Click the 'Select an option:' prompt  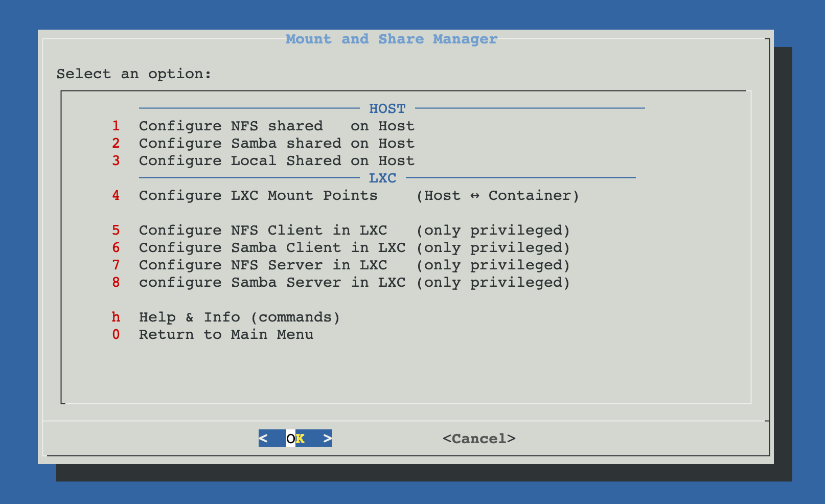pos(134,74)
